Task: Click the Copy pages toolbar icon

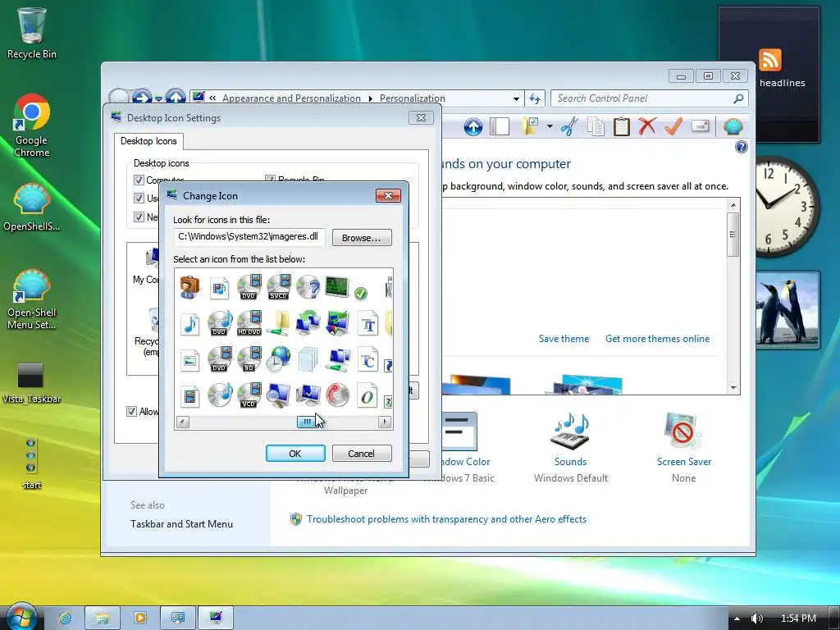Action: point(596,127)
